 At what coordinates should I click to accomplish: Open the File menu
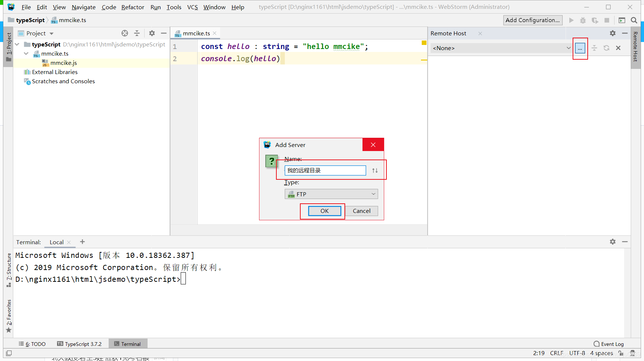(26, 7)
